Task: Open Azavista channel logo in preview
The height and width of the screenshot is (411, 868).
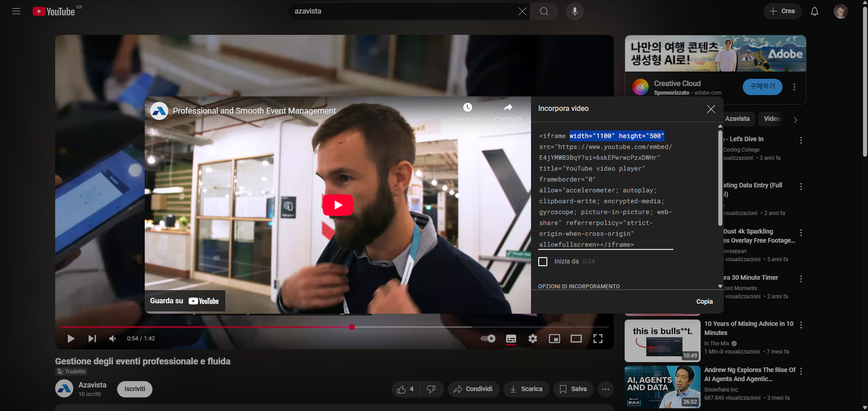Action: pos(159,111)
